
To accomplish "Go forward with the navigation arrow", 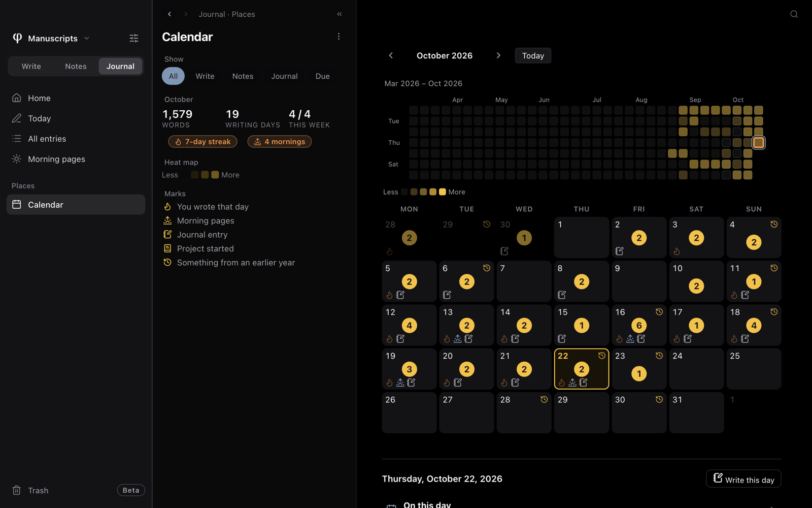I will point(186,14).
